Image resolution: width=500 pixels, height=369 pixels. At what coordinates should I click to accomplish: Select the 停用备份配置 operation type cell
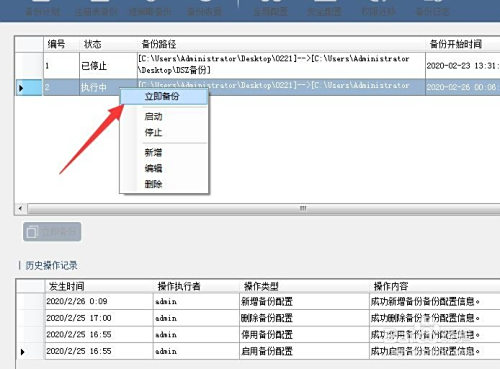click(304, 334)
